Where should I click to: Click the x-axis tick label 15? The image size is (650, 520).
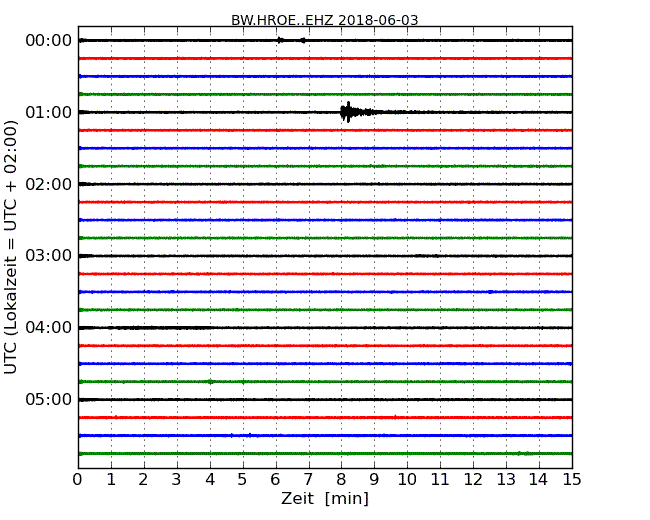point(572,480)
